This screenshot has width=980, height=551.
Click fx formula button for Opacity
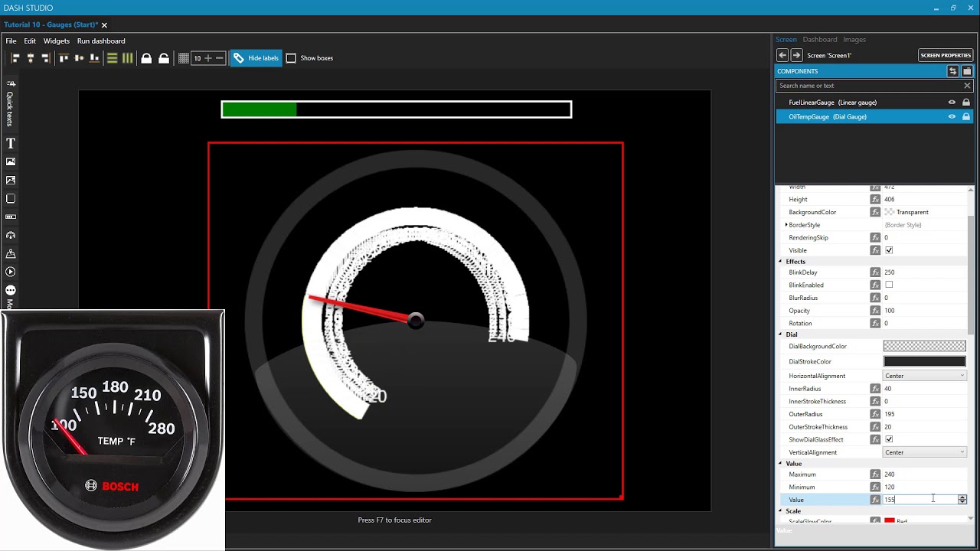point(875,311)
